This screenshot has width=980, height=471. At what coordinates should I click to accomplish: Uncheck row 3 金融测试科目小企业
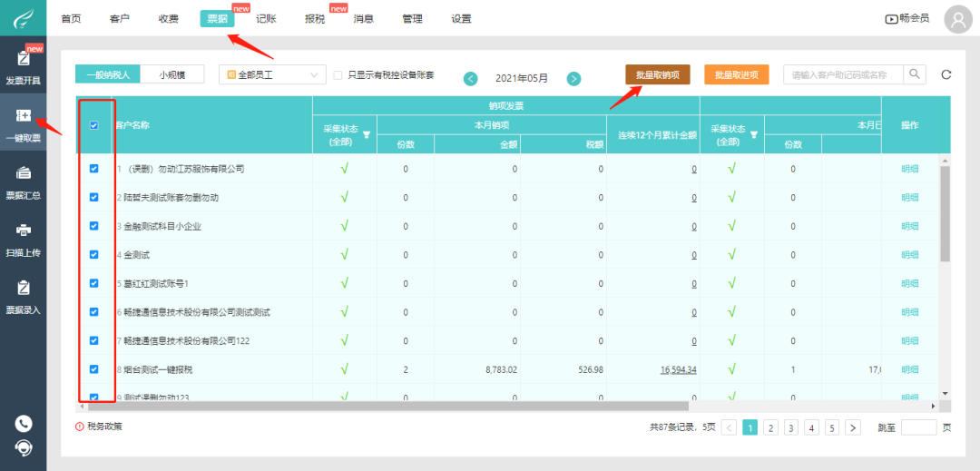[94, 225]
